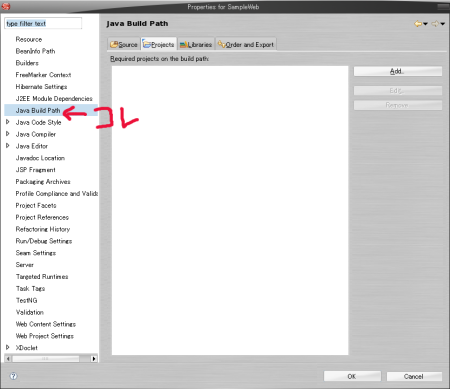The image size is (450, 389).
Task: Select the Refactoring History item
Action: point(43,229)
